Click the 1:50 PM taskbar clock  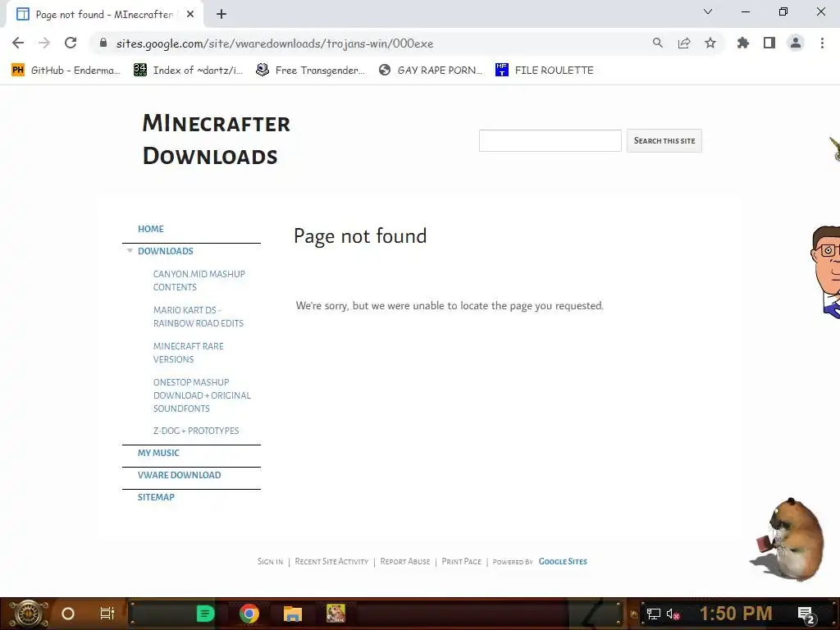736,614
